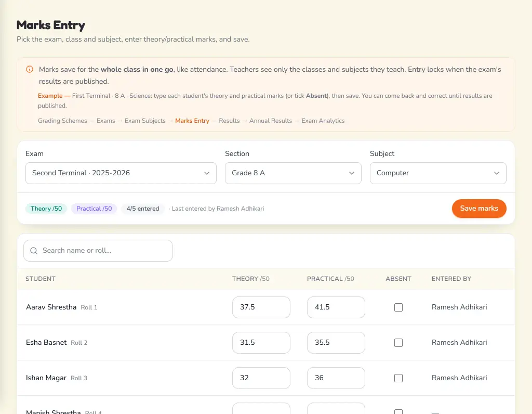The width and height of the screenshot is (532, 414).
Task: Click the Practical /50 badge
Action: pyautogui.click(x=94, y=209)
